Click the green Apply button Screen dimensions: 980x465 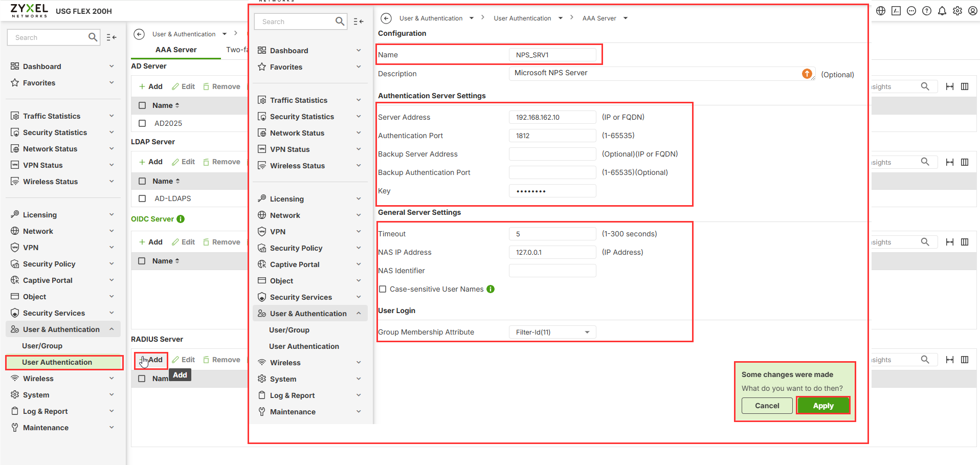823,406
